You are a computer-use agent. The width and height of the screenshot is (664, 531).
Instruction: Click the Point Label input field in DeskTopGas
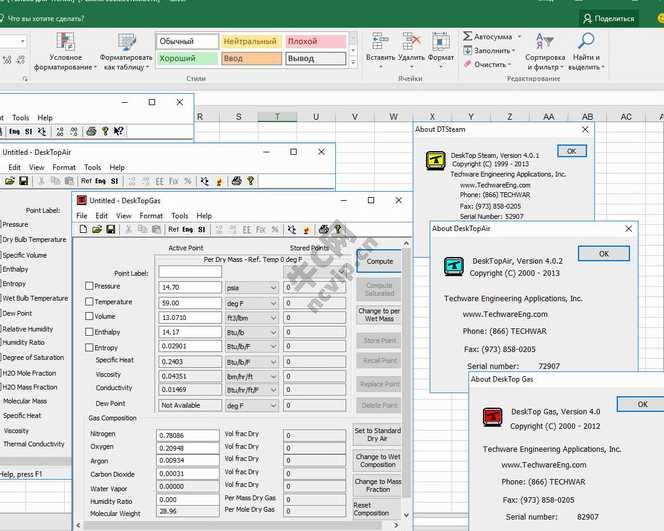tap(190, 272)
